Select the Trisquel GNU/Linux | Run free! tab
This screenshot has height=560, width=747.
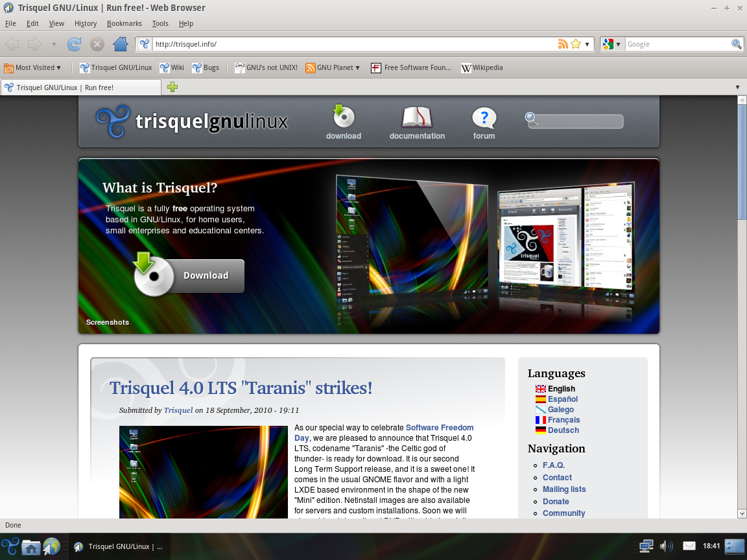pos(81,87)
